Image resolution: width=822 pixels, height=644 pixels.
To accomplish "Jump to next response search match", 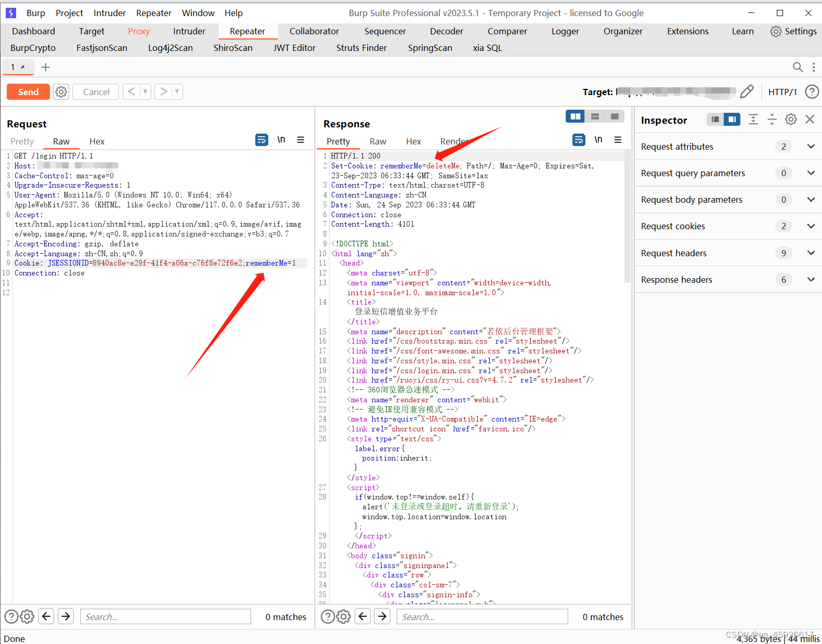I will point(383,616).
